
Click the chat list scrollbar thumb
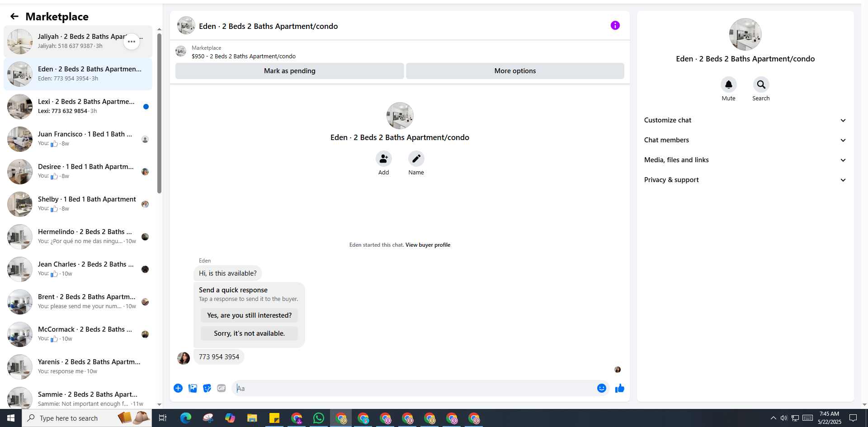[x=159, y=113]
